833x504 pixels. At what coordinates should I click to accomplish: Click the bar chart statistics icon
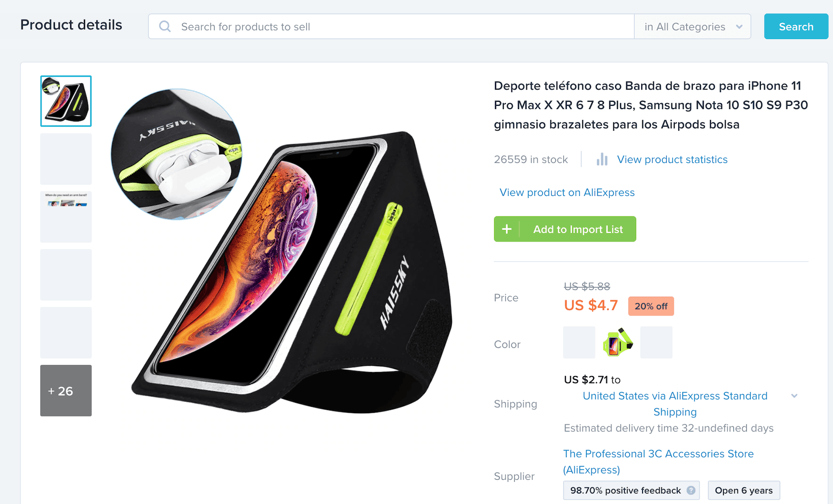(x=602, y=159)
